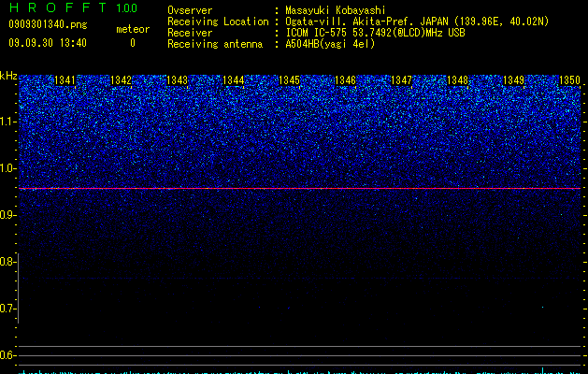This screenshot has width=588, height=374.
Task: Click the 0.9 kHz axis label
Action: point(8,215)
